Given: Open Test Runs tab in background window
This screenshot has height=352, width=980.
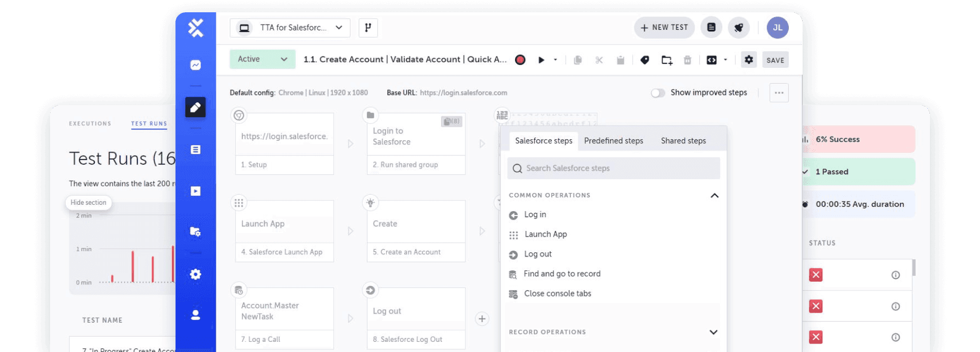Looking at the screenshot, I should [149, 124].
